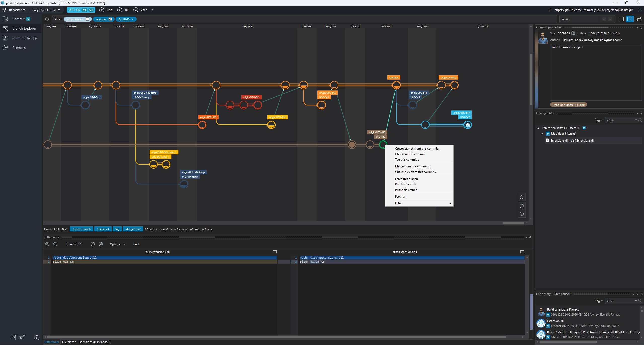Maximize the left diff pane
Image resolution: width=644 pixels, height=345 pixels.
click(x=275, y=252)
